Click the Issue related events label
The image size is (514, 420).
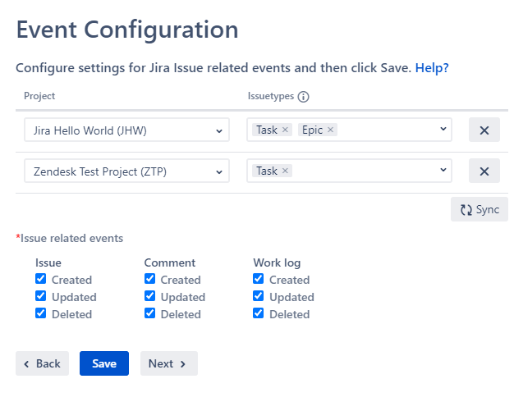70,238
